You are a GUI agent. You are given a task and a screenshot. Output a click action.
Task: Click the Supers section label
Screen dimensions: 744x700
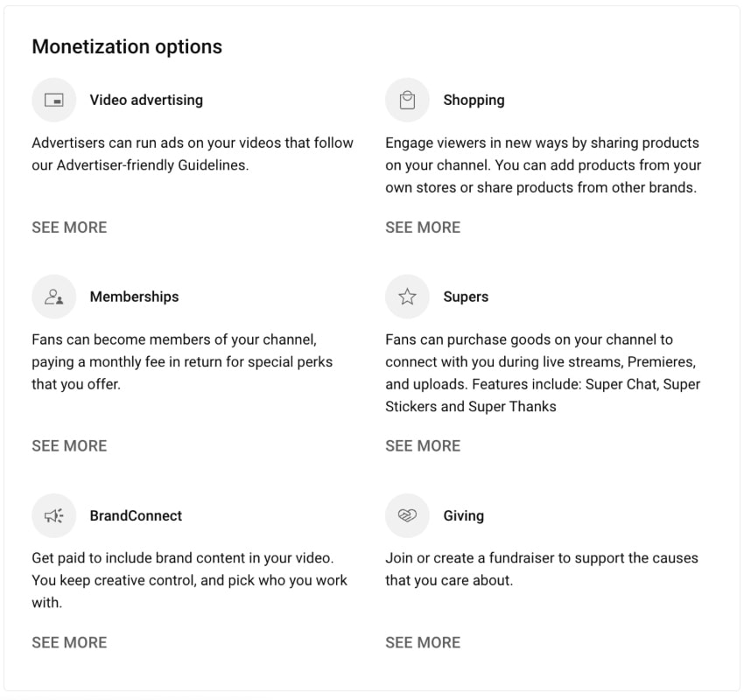(x=466, y=297)
